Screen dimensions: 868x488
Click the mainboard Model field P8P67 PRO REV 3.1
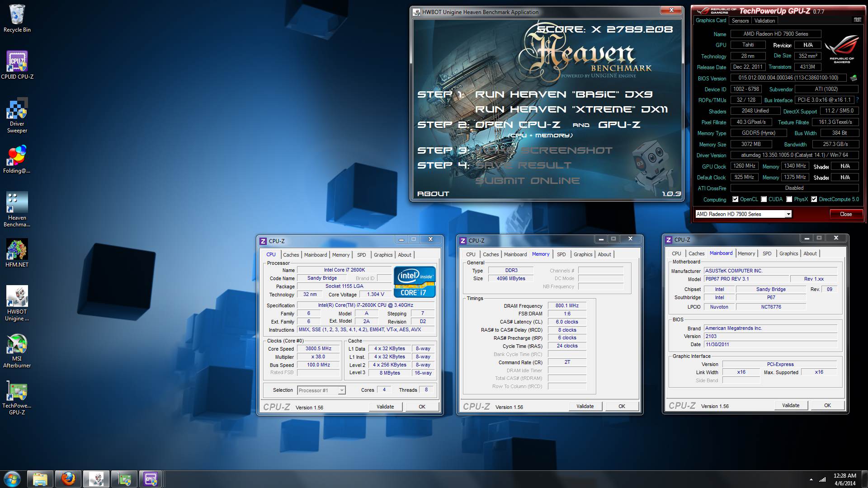(746, 279)
